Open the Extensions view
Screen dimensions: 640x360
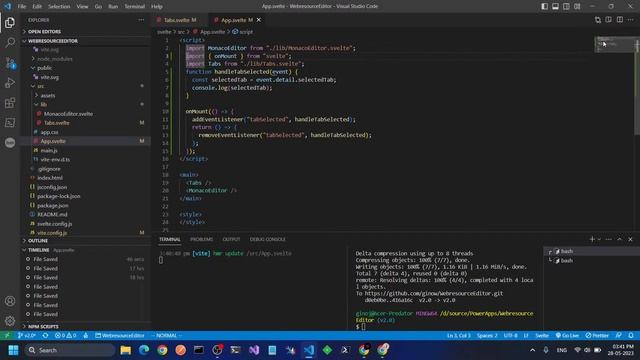(10, 102)
